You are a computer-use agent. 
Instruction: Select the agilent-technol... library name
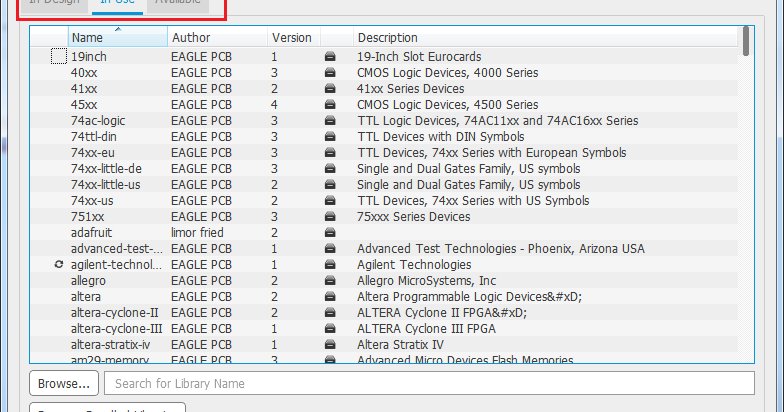coord(116,264)
